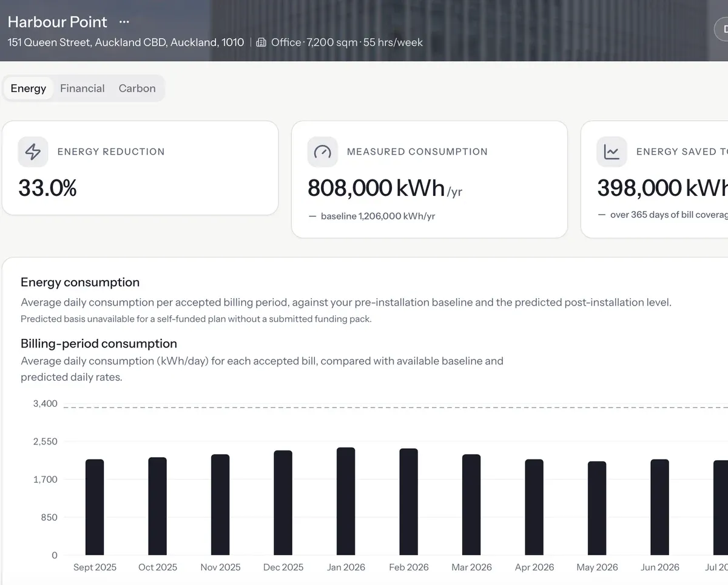Switch to the Carbon tab

pos(137,89)
